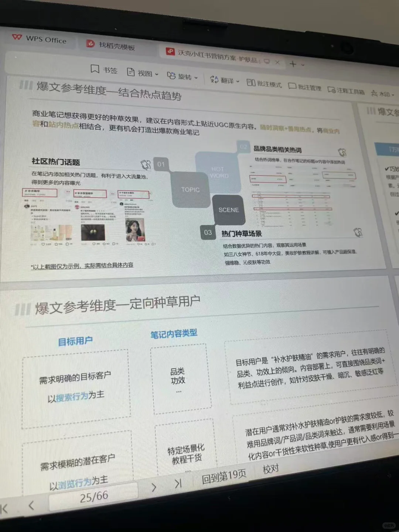Click 回到第19页 to return to page 19
This screenshot has width=399, height=532.
pyautogui.click(x=224, y=477)
